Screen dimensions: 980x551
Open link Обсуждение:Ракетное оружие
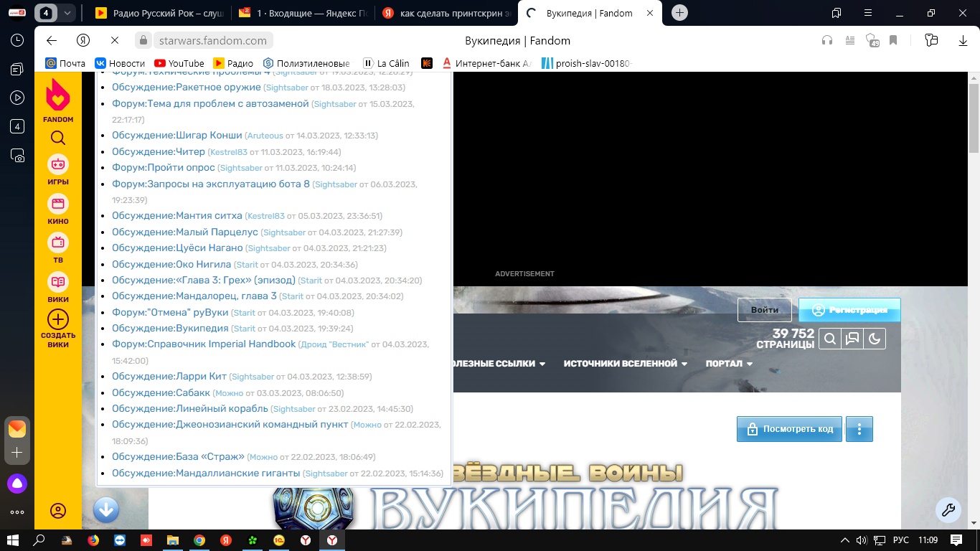pos(187,87)
